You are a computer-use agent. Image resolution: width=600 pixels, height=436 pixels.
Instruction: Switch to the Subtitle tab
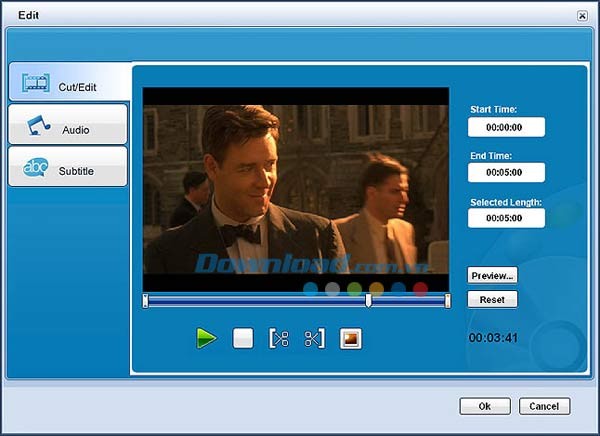[68, 166]
